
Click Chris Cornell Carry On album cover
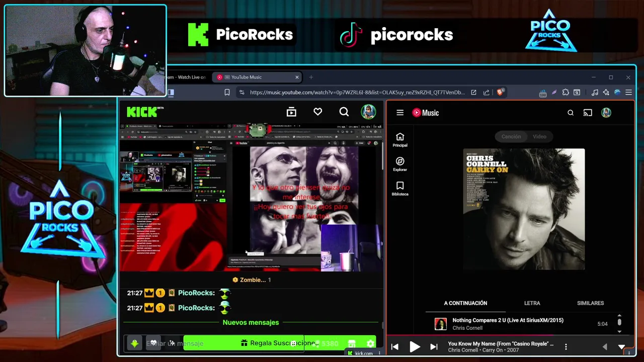tap(524, 209)
